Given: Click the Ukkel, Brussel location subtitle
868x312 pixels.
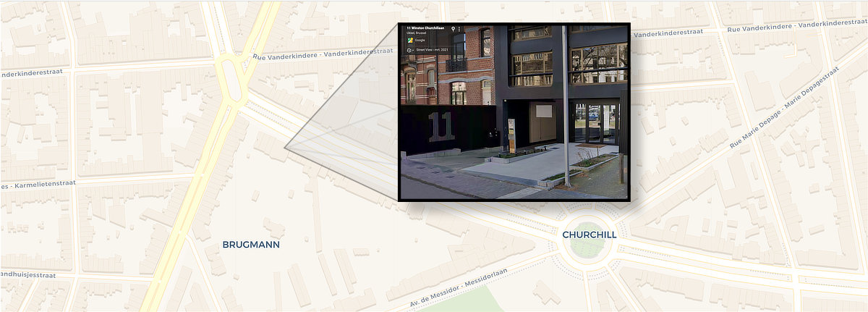Looking at the screenshot, I should point(416,33).
